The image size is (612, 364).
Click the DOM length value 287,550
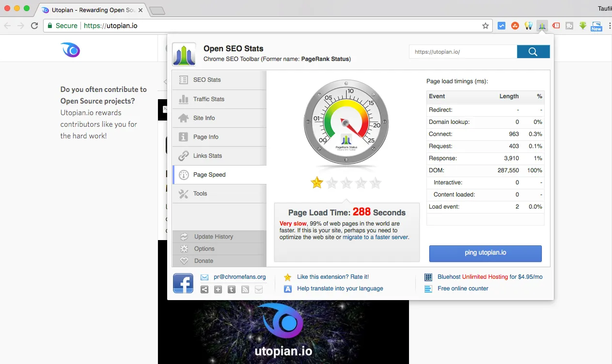(x=508, y=170)
